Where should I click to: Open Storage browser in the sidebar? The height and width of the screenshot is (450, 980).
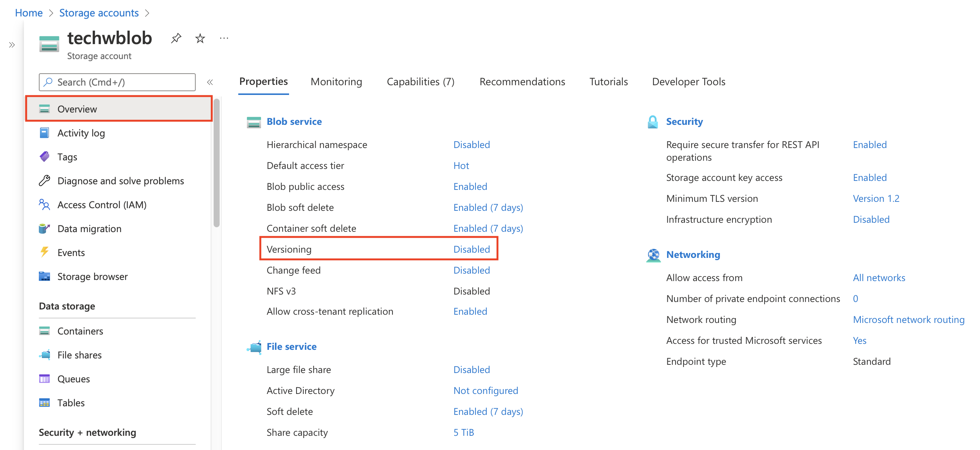(x=92, y=277)
